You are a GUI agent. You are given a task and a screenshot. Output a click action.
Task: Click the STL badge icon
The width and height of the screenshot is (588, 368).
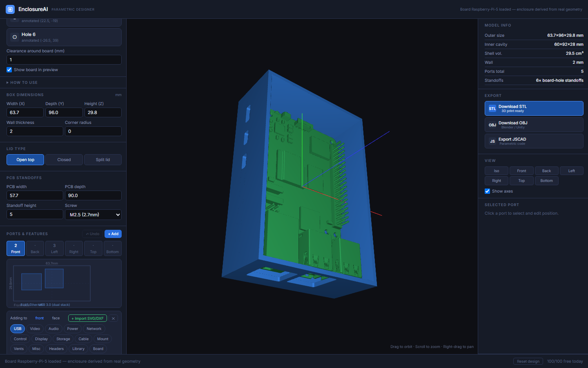click(492, 108)
